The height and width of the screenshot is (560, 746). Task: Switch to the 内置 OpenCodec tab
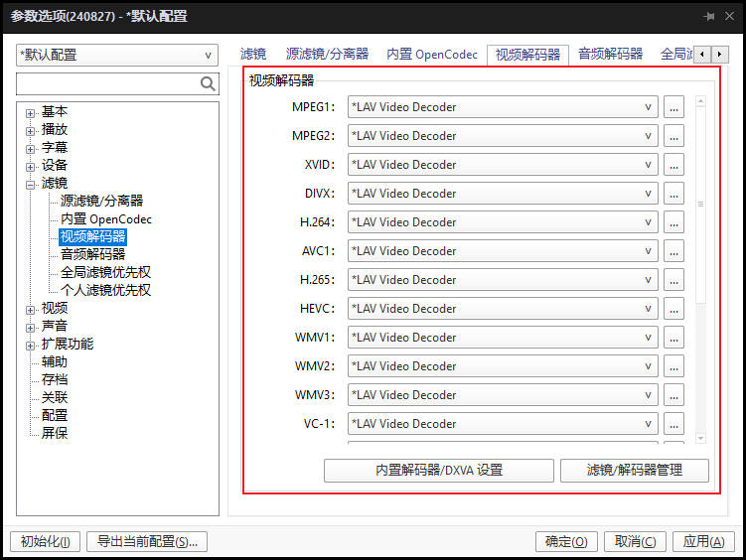coord(431,55)
